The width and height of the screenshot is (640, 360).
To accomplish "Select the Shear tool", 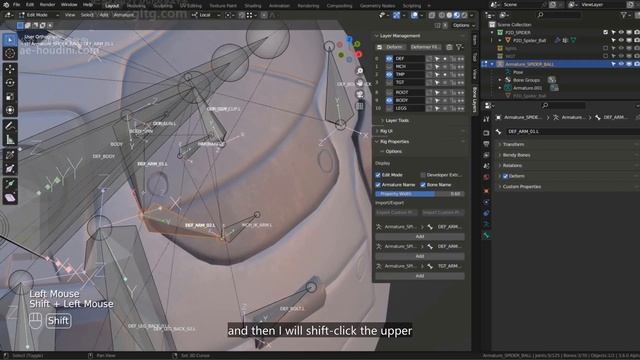I will click(10, 198).
